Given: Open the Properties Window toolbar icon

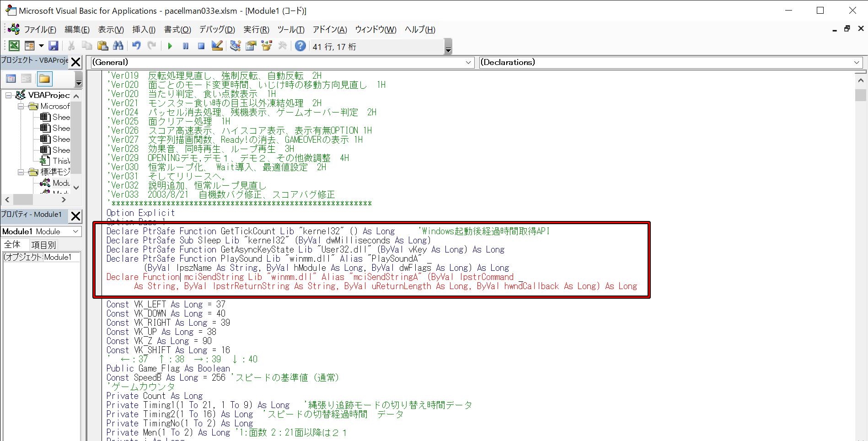Looking at the screenshot, I should (x=250, y=46).
